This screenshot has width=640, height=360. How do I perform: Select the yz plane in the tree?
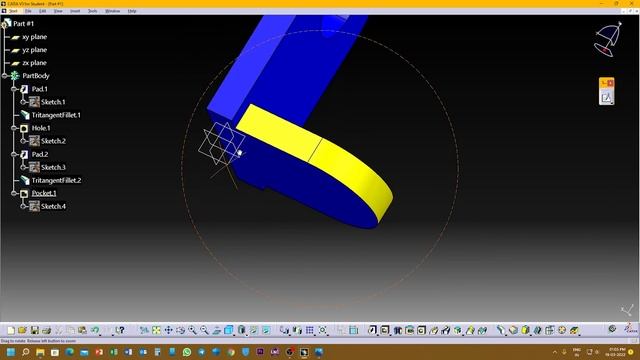(x=34, y=50)
